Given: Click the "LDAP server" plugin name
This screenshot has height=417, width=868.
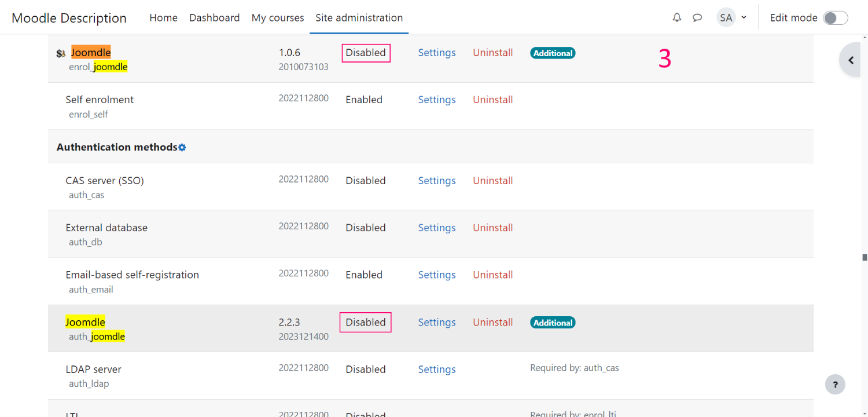Looking at the screenshot, I should point(94,370).
